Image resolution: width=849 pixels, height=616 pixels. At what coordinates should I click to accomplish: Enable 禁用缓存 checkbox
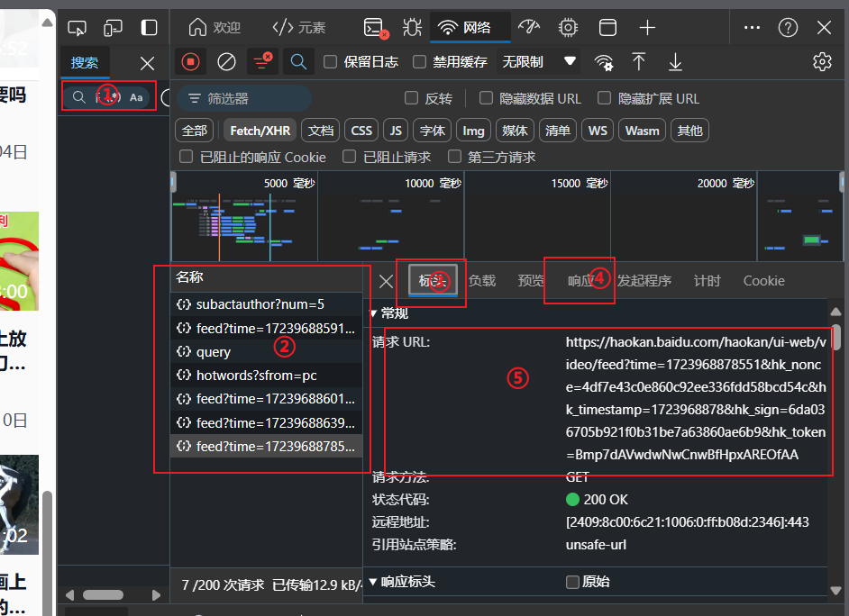pyautogui.click(x=419, y=62)
